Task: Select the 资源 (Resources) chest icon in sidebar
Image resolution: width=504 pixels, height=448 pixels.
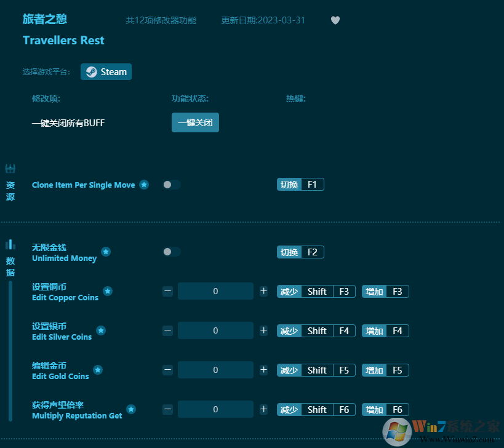Action: (x=10, y=169)
